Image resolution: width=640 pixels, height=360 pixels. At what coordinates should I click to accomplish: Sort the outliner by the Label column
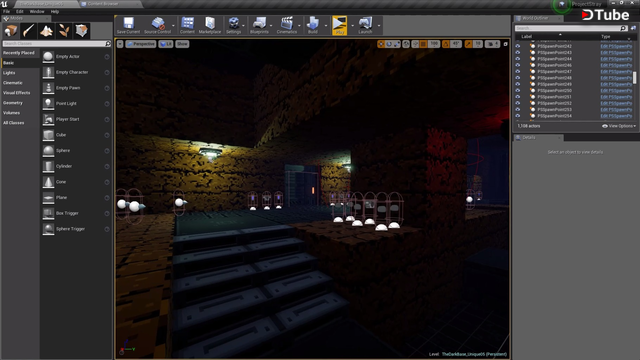pos(527,36)
